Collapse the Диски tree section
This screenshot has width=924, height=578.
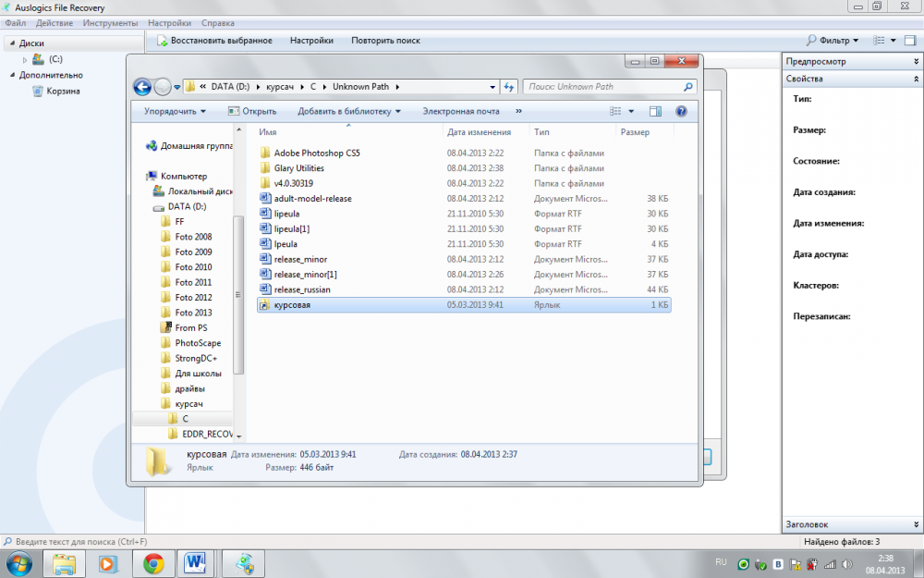click(12, 43)
